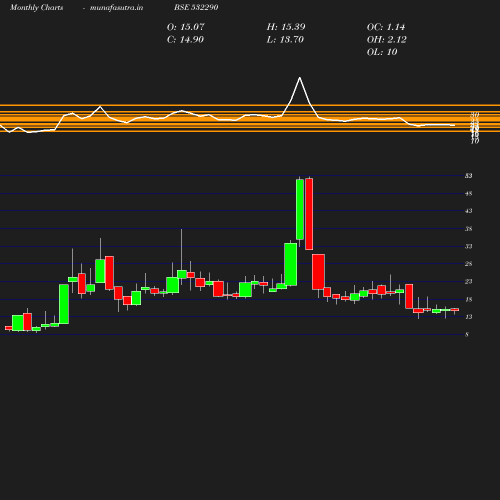Click the tallest red candlestick after the peak

[x=309, y=214]
